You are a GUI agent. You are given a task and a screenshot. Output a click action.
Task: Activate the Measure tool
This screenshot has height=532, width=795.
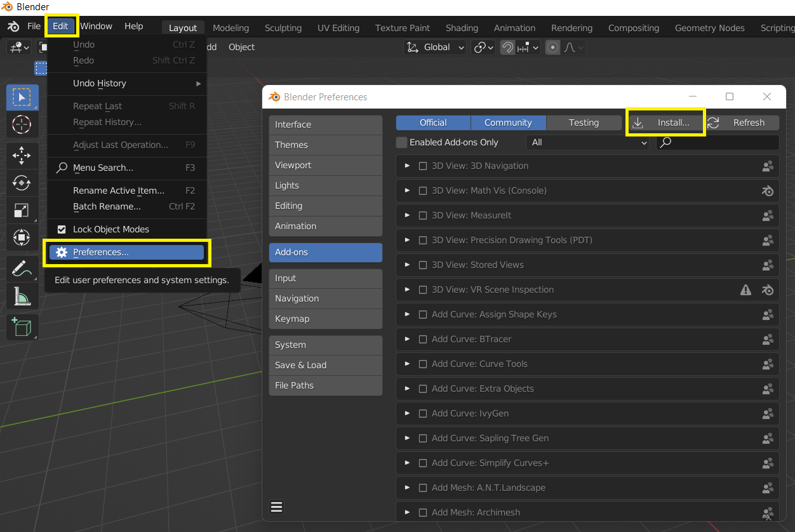[x=22, y=296]
